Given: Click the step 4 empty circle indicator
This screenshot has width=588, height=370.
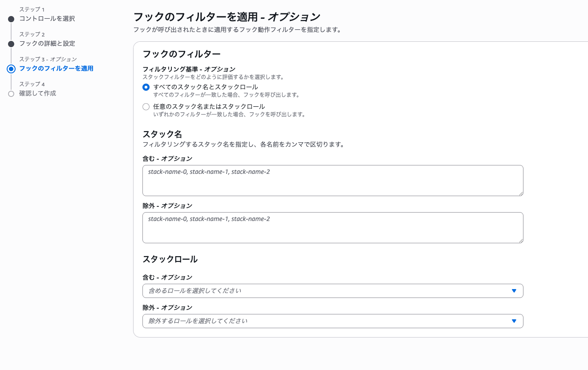Looking at the screenshot, I should pyautogui.click(x=11, y=93).
